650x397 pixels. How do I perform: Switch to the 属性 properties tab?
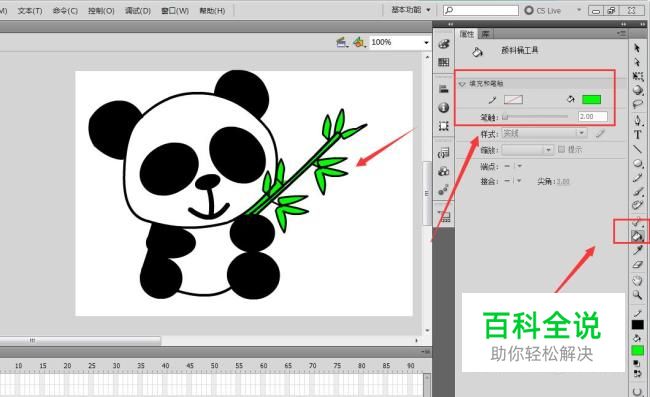pyautogui.click(x=467, y=34)
